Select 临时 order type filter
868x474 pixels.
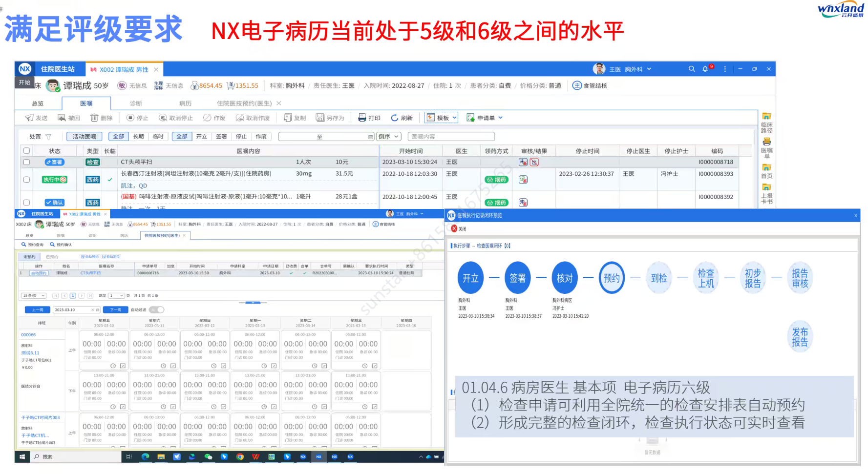[x=158, y=137]
